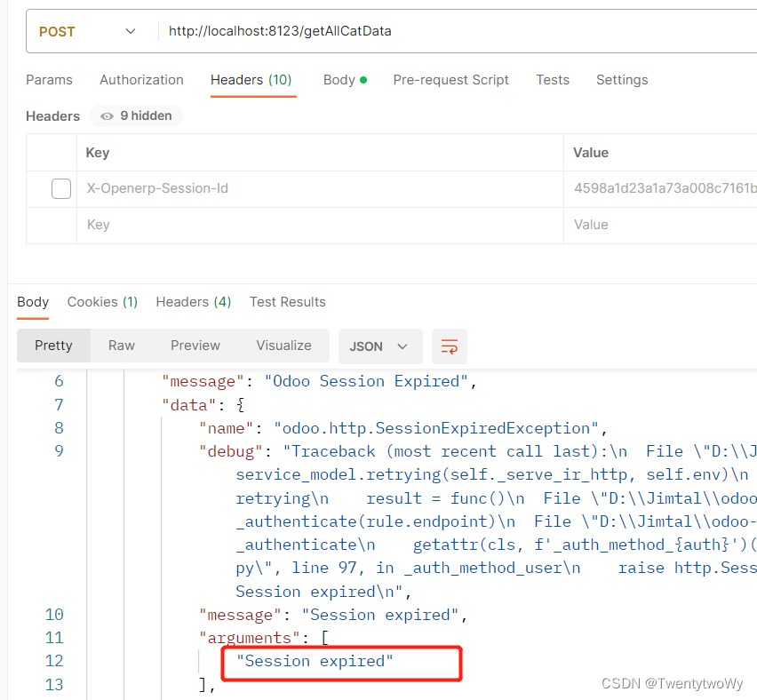Select the Visualize view for the response
This screenshot has height=700, width=757.
(x=283, y=346)
